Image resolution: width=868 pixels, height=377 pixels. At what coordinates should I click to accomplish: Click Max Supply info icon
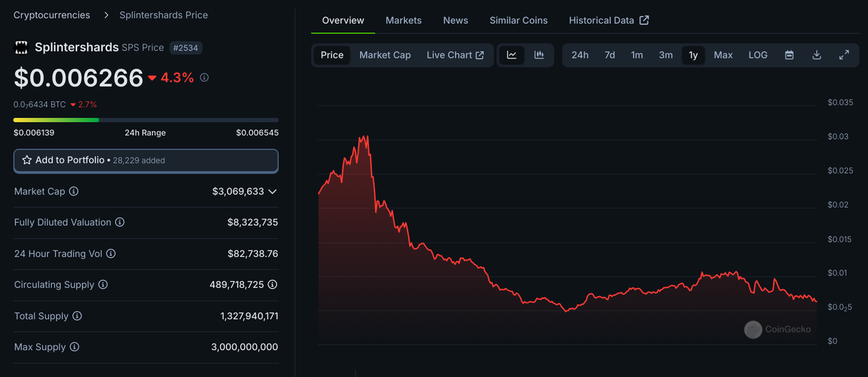(x=74, y=347)
